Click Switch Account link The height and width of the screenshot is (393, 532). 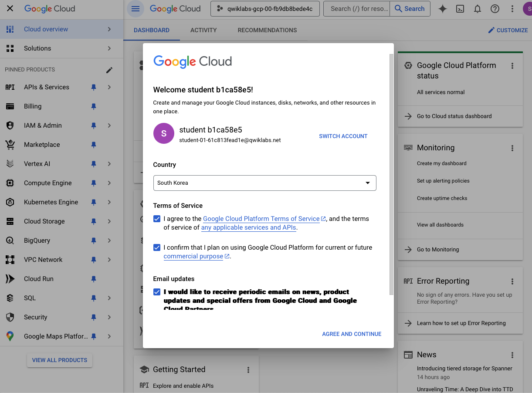[343, 136]
